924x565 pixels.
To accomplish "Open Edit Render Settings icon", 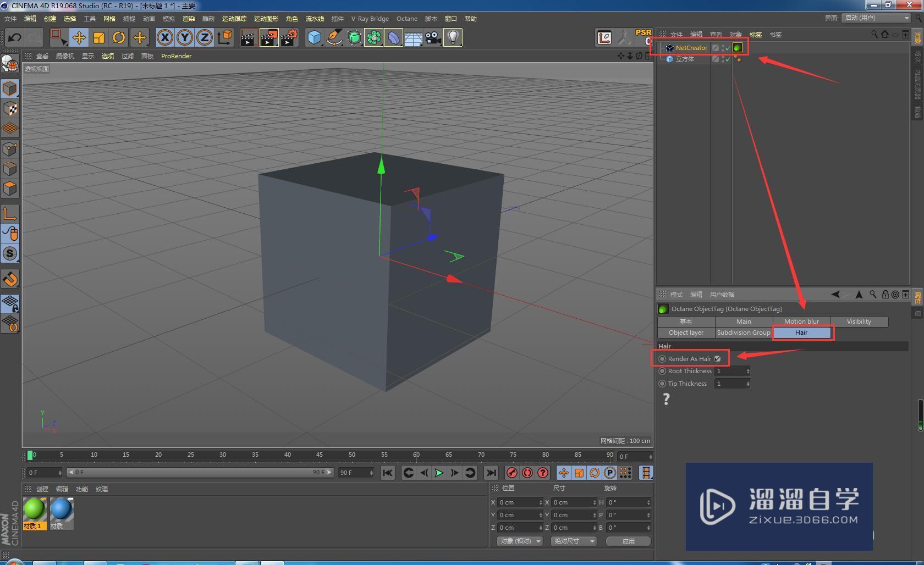I will coord(289,37).
